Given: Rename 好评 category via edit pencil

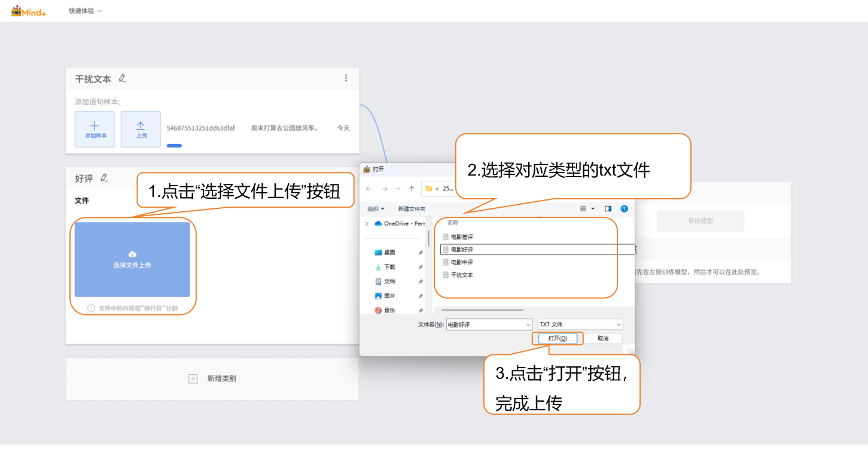Looking at the screenshot, I should [x=105, y=178].
